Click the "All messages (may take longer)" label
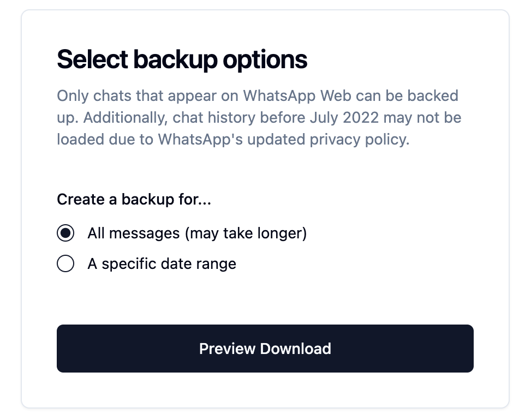The image size is (525, 420). [x=197, y=233]
